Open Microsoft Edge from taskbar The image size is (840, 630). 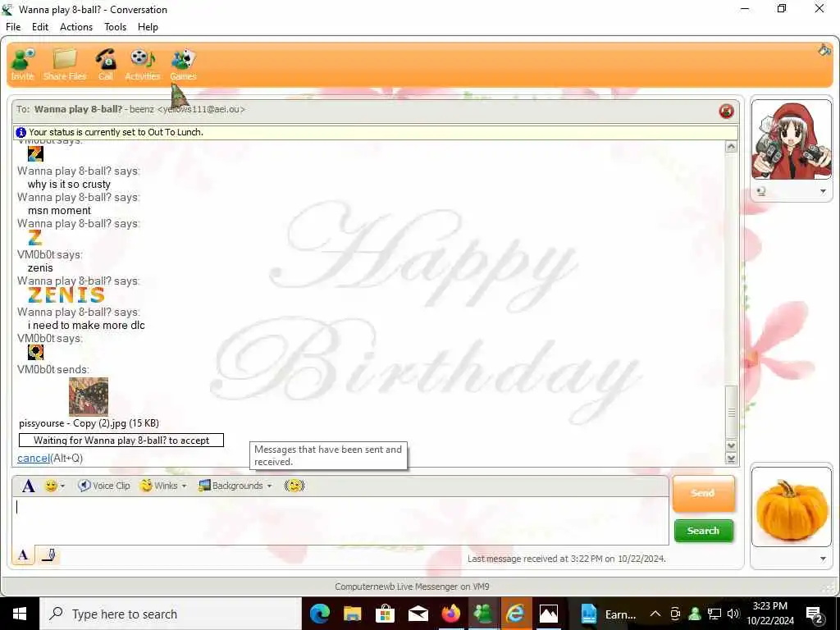(320, 614)
